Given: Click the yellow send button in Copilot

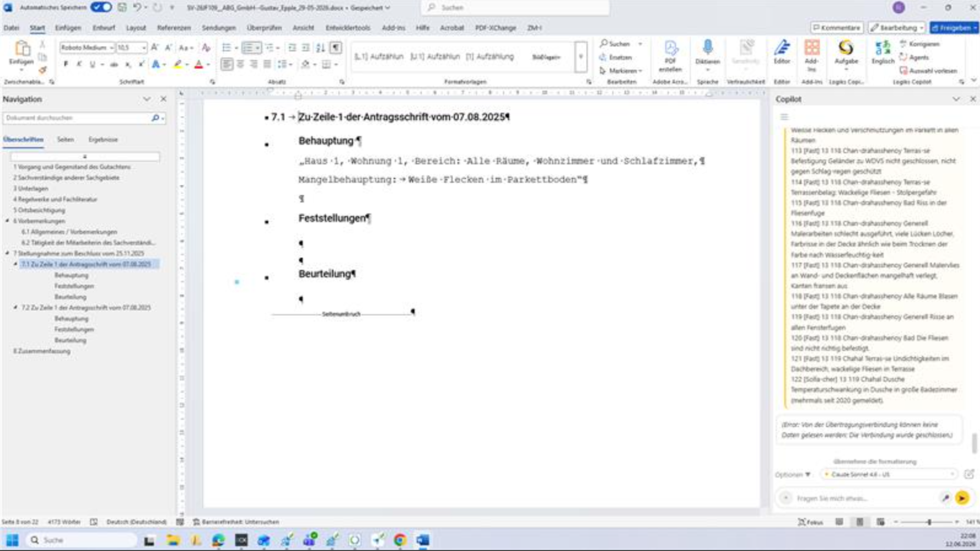Looking at the screenshot, I should (962, 498).
